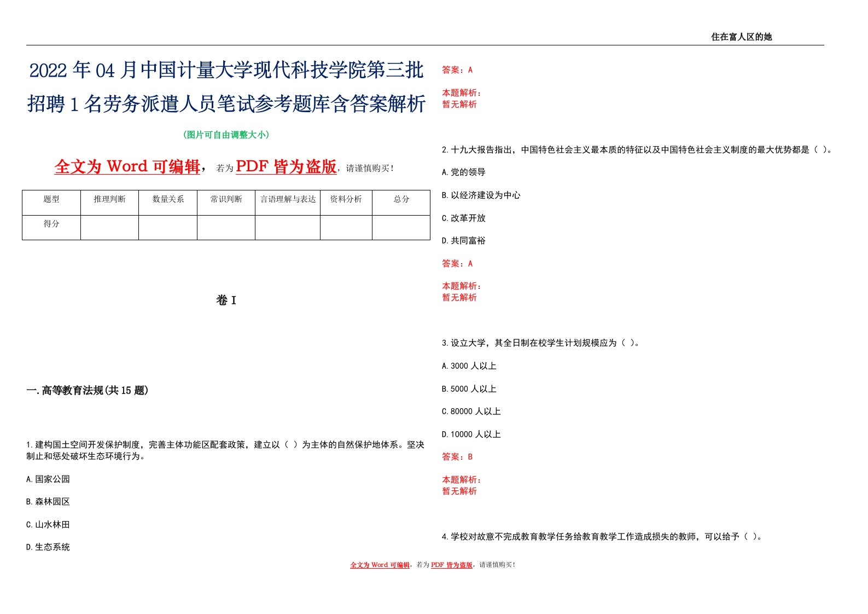Select option A.党的领导
This screenshot has width=868, height=614.
tap(464, 172)
